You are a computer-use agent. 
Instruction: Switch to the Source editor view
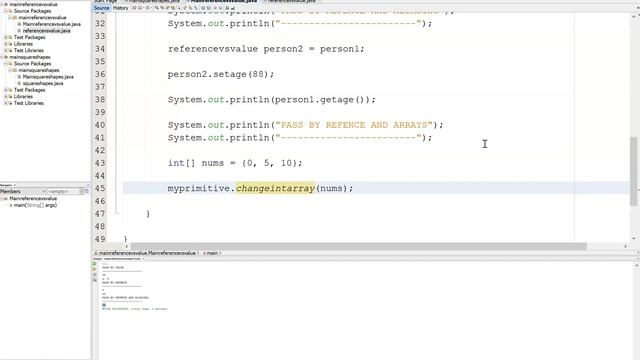101,8
